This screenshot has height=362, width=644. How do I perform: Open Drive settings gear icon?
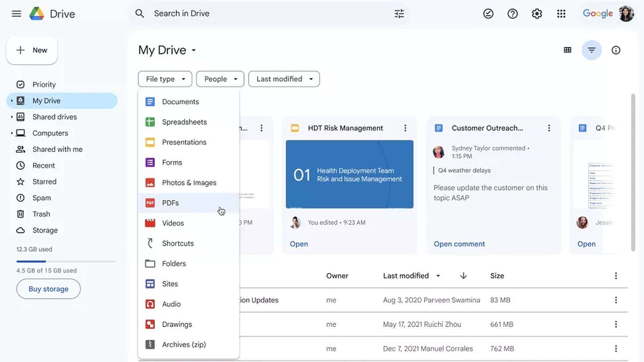pos(537,13)
